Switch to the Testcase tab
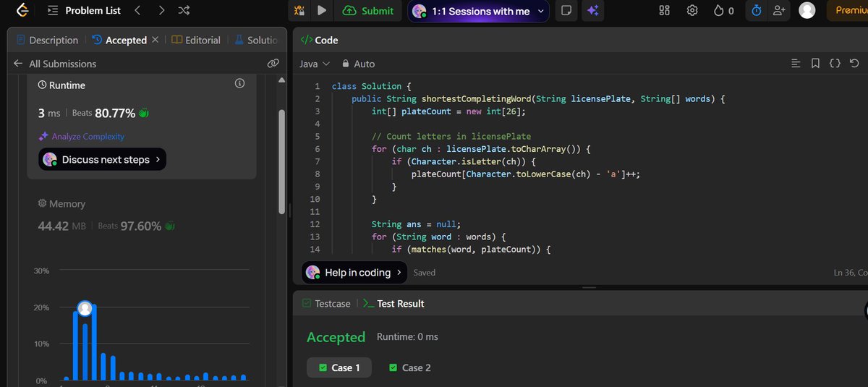This screenshot has width=868, height=387. tap(326, 304)
